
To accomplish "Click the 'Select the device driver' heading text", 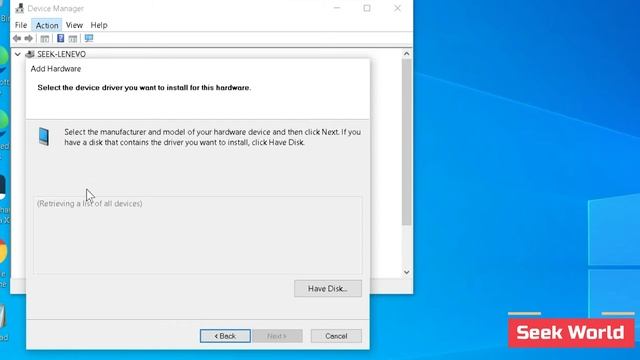I will point(144,87).
